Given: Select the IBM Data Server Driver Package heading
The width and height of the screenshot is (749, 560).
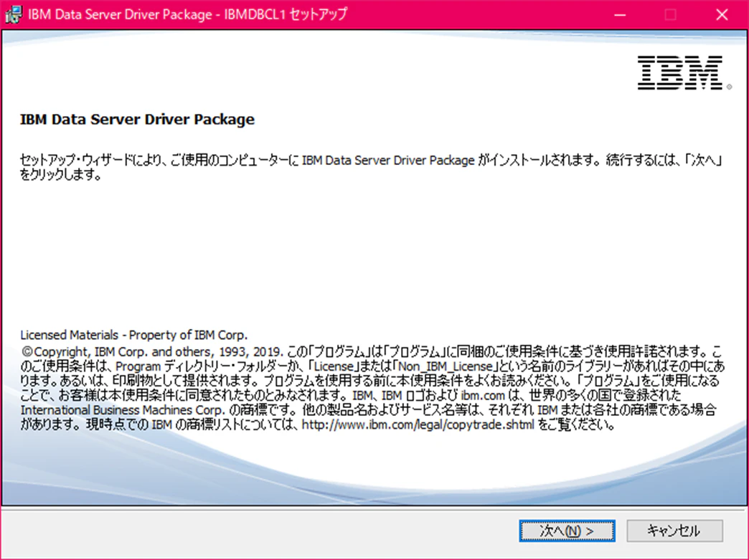Looking at the screenshot, I should (137, 119).
